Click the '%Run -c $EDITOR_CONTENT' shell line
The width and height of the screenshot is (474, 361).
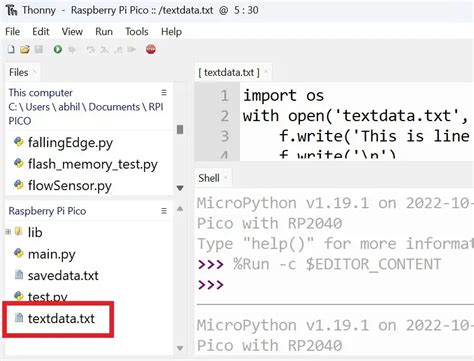(x=337, y=264)
